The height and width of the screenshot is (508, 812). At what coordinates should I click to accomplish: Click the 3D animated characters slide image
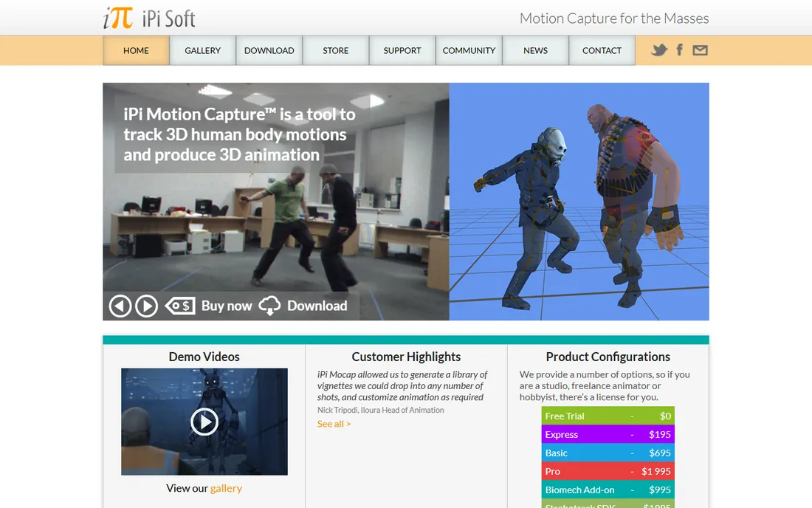tap(579, 202)
